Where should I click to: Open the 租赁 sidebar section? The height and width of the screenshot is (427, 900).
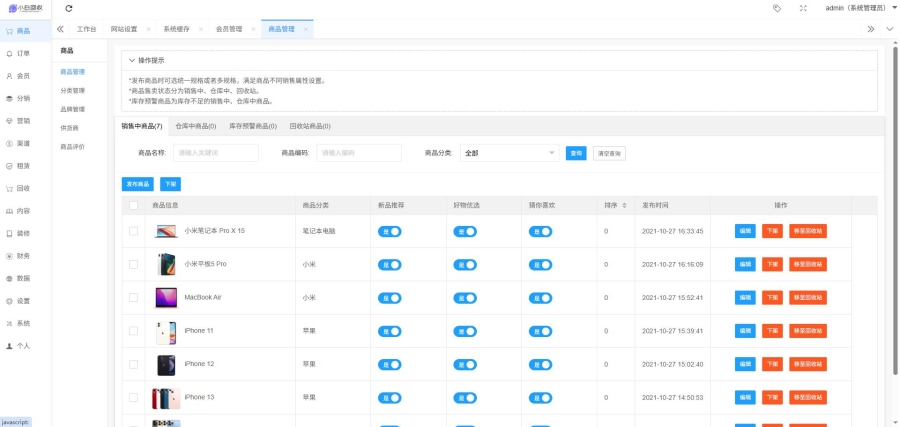click(x=25, y=166)
